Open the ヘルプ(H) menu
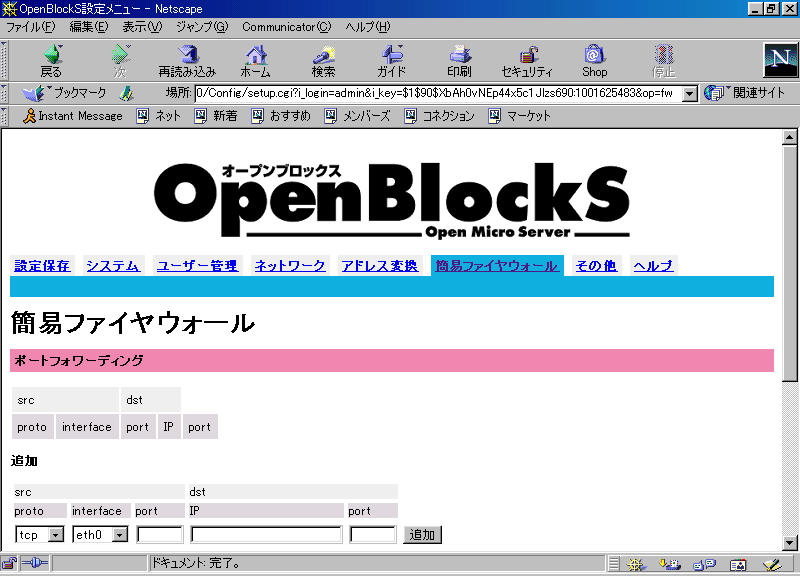This screenshot has height=576, width=800. click(x=368, y=27)
